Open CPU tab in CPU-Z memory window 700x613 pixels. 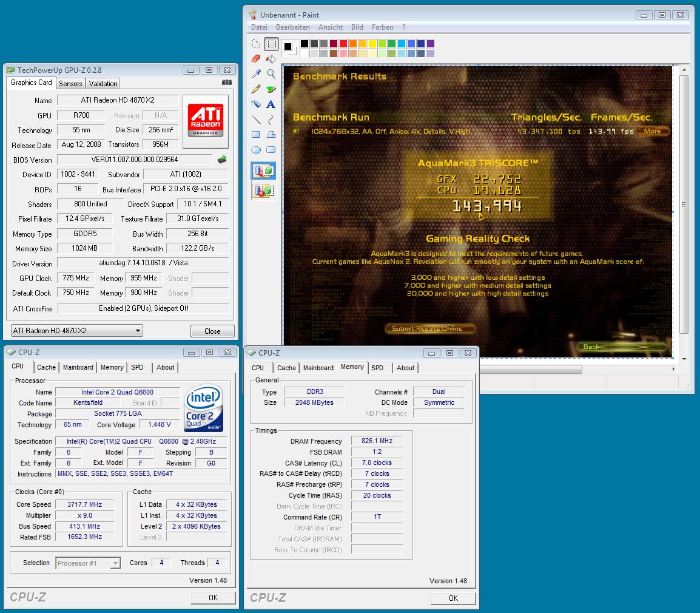pyautogui.click(x=258, y=368)
